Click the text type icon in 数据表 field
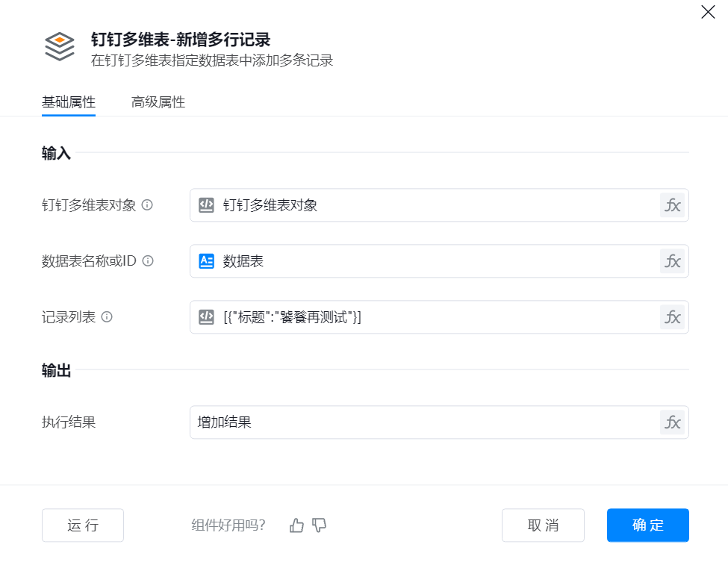Viewport: 728px width, 562px height. (x=207, y=261)
